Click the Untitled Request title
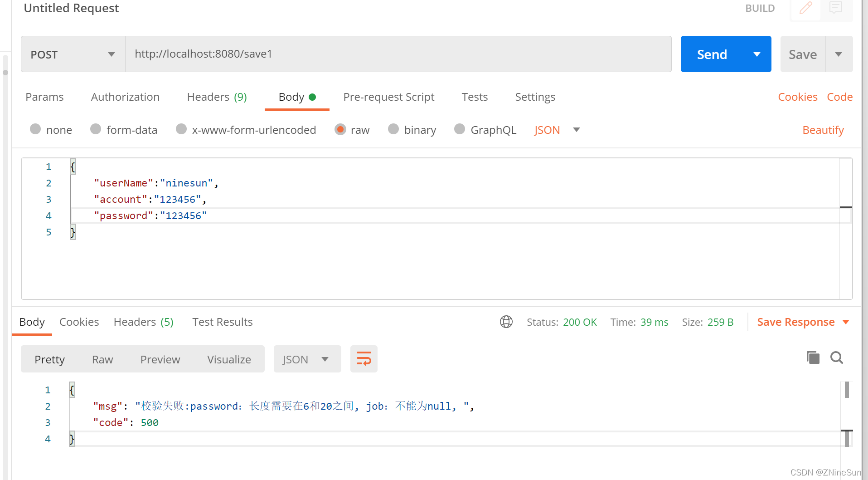 pos(71,8)
